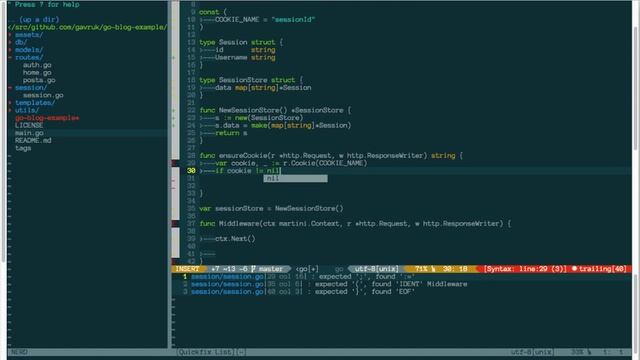Open session.go in the file tree

[x=43, y=96]
